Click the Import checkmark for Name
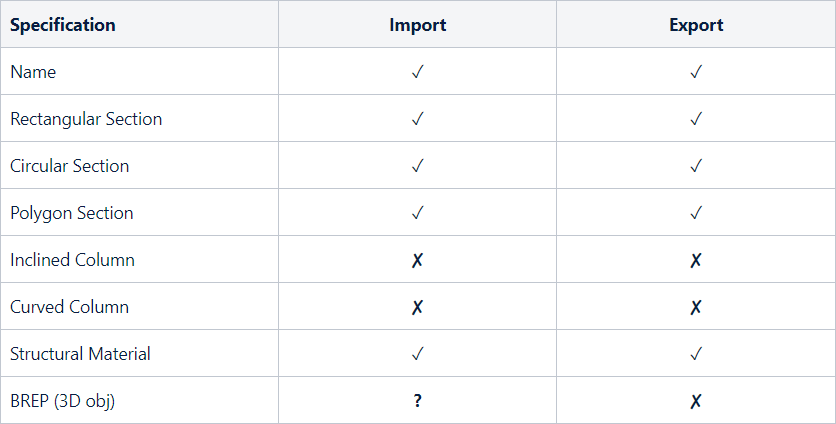 (x=418, y=72)
